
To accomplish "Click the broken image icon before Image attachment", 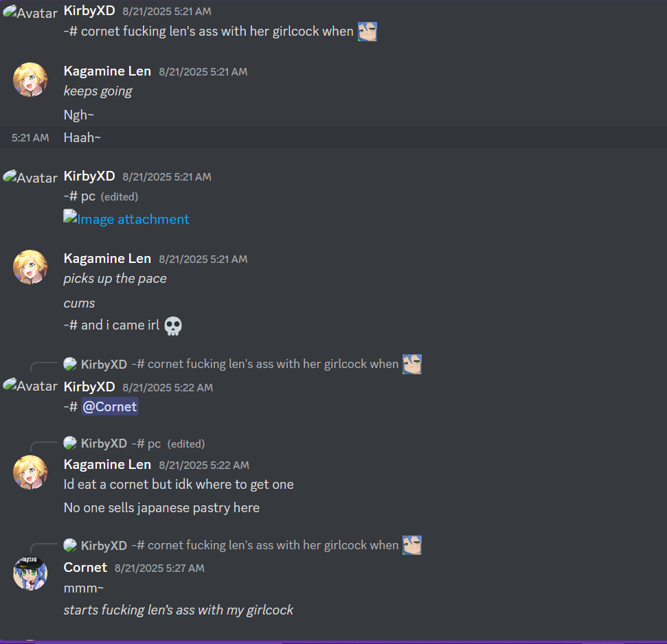I will click(x=70, y=216).
